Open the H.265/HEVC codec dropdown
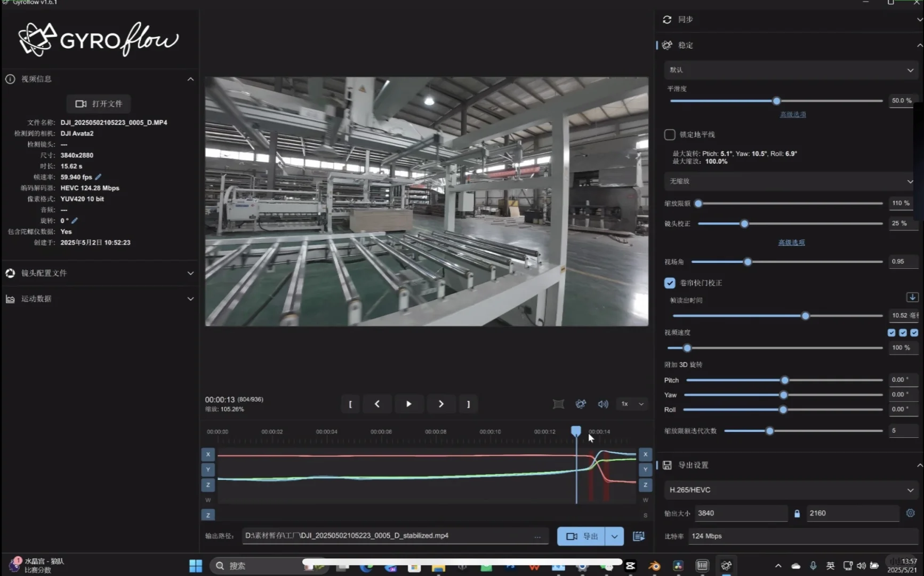 (791, 490)
